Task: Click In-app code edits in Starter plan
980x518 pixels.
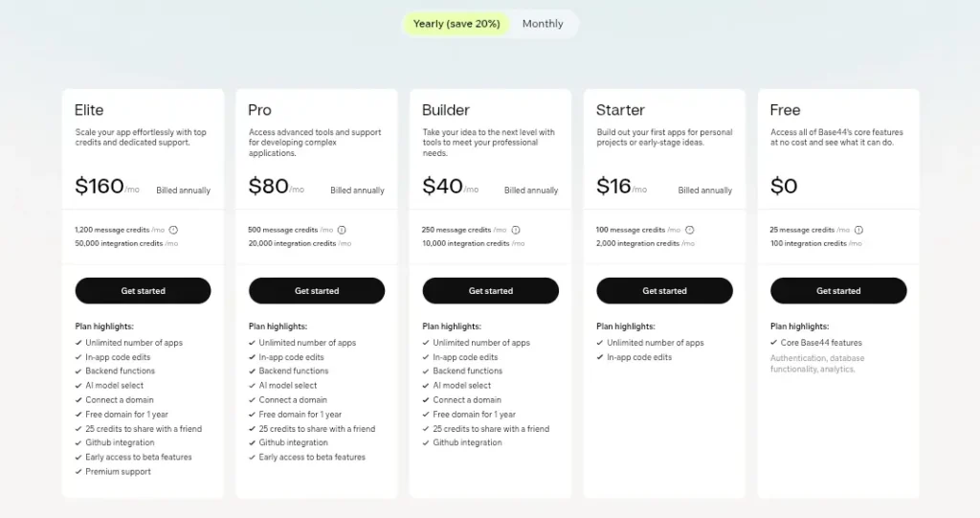Action: (x=639, y=357)
